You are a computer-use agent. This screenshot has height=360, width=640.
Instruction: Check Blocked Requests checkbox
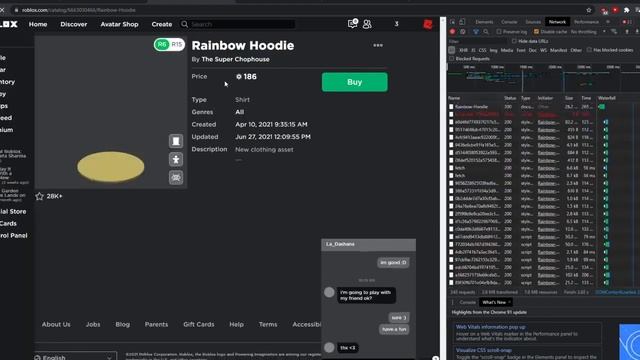click(451, 58)
